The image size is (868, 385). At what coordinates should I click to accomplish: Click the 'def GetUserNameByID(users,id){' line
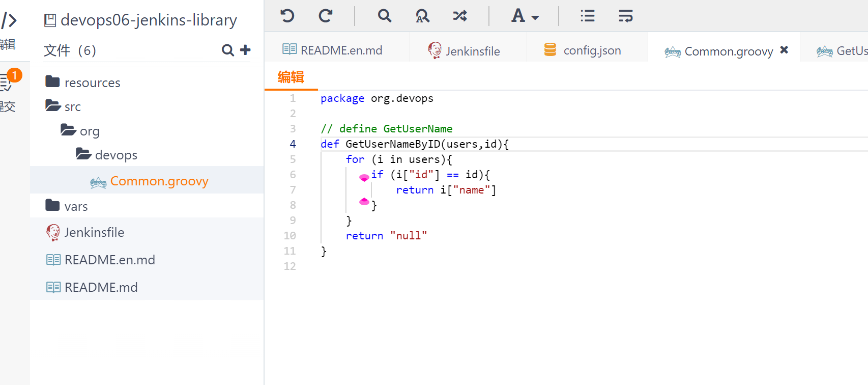(x=415, y=144)
